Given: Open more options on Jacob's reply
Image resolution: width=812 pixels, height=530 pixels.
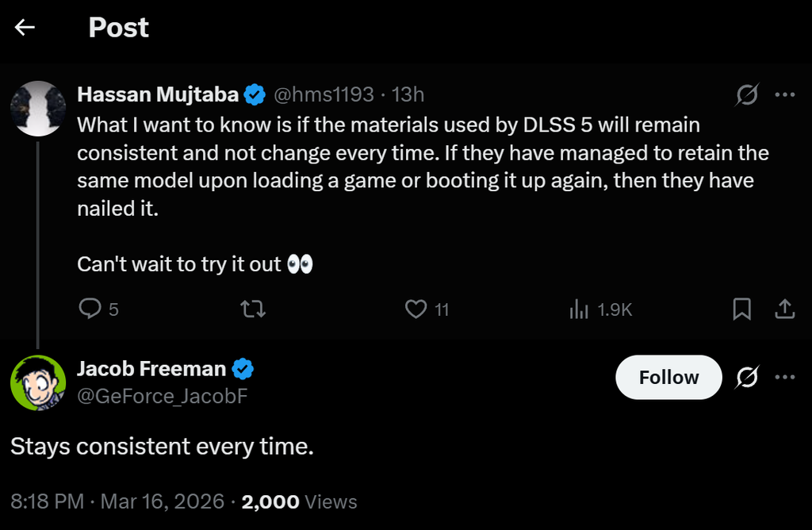Looking at the screenshot, I should (784, 378).
